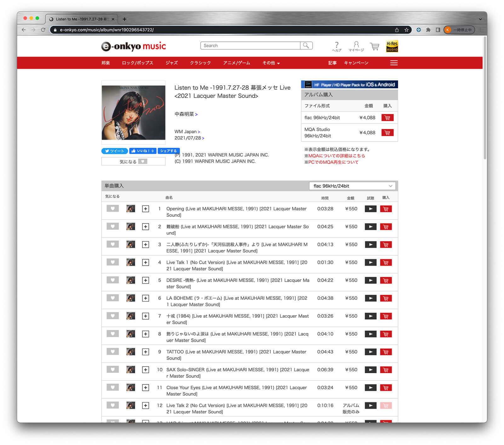Add MQA Studio album to cart

click(x=387, y=133)
